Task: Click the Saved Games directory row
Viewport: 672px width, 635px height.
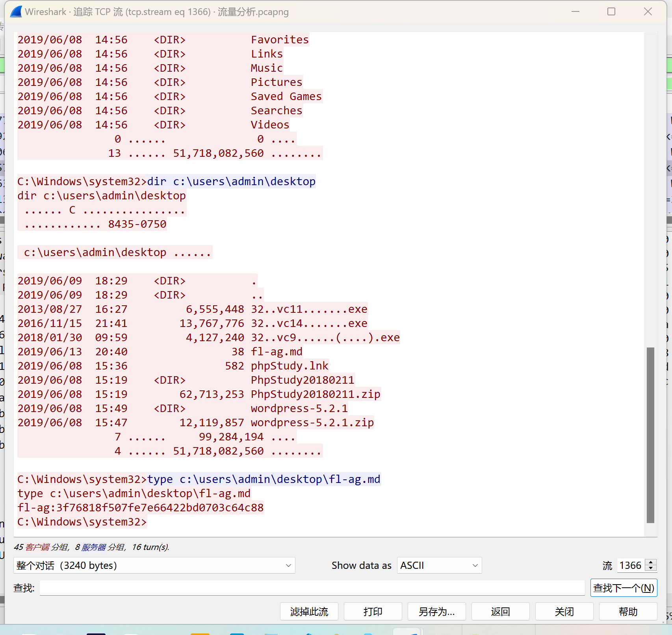Action: click(170, 96)
